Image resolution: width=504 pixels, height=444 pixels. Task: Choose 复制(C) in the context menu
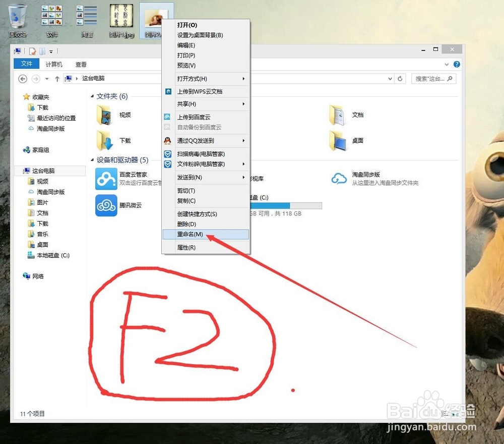206,200
